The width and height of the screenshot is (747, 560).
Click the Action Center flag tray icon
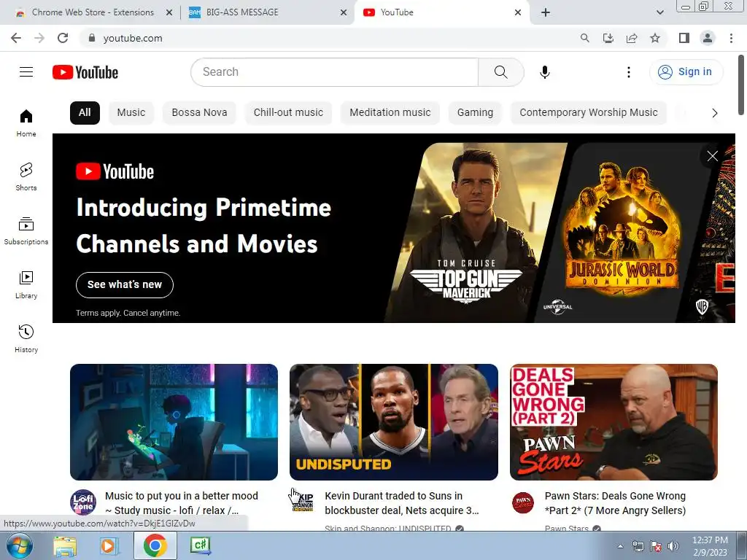656,546
